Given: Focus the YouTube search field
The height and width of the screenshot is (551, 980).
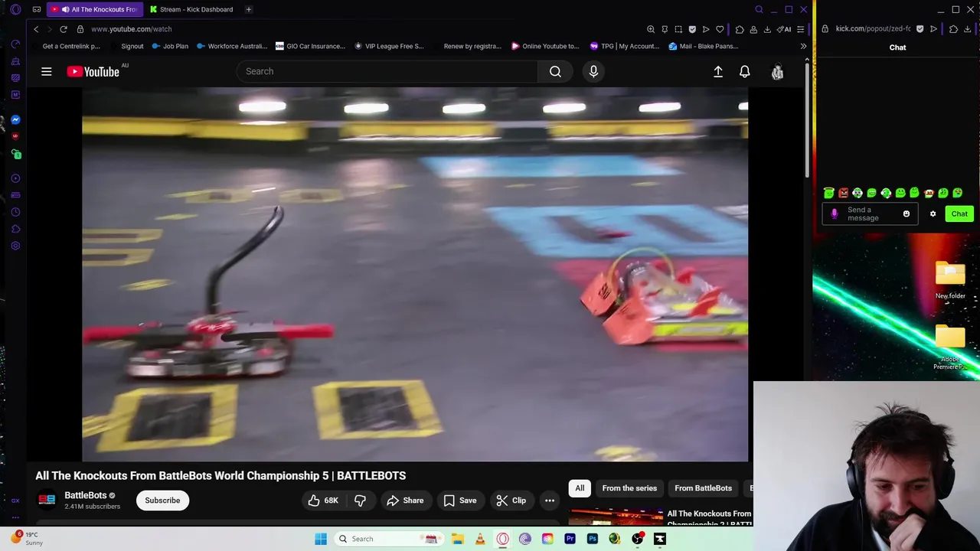Looking at the screenshot, I should (x=387, y=71).
